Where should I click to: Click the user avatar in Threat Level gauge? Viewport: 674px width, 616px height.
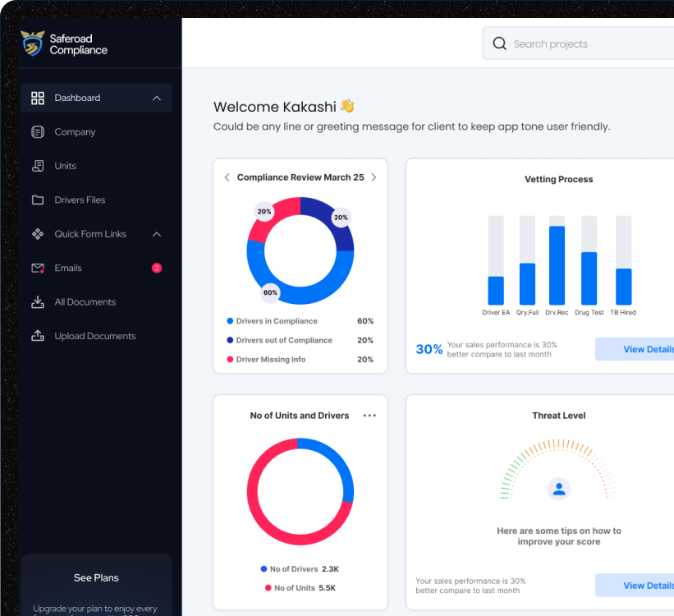tap(559, 490)
